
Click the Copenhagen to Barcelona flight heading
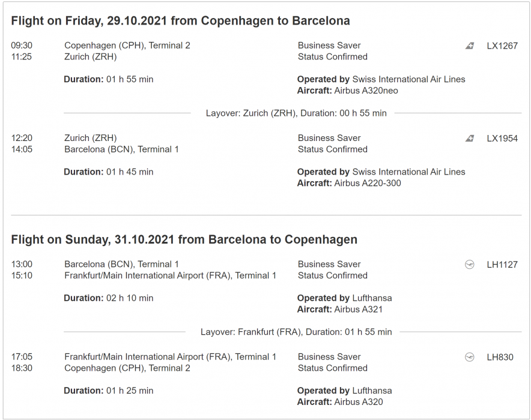pyautogui.click(x=180, y=21)
